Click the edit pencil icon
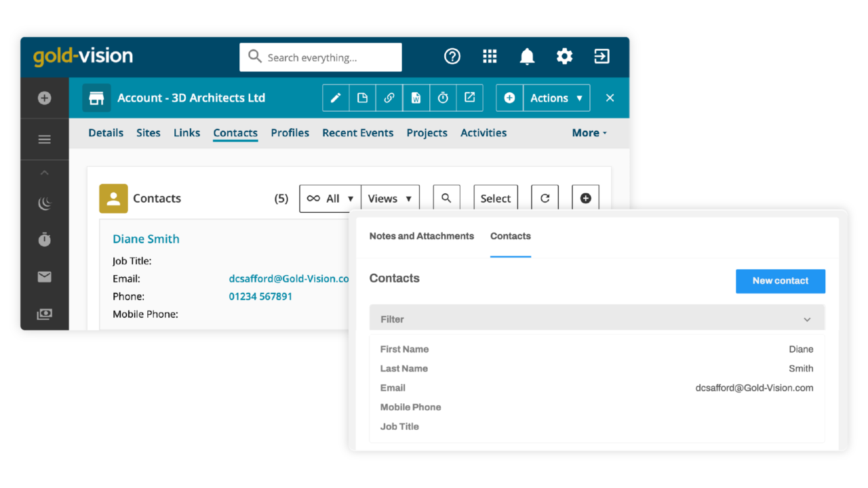Screen dimensions: 868x488 coord(336,98)
